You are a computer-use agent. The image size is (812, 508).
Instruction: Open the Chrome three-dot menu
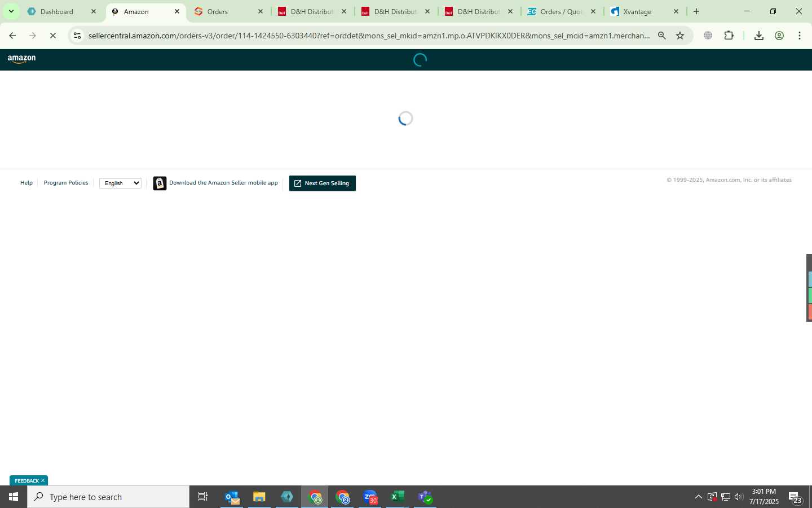[800, 36]
